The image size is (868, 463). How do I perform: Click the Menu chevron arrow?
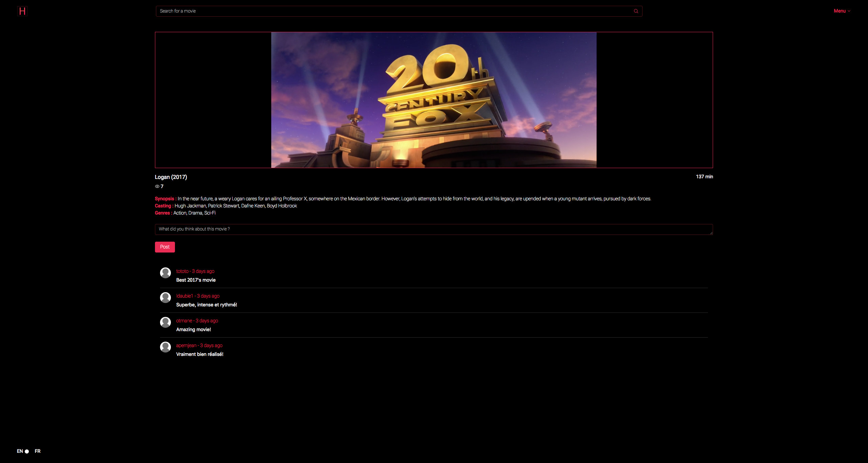pyautogui.click(x=849, y=11)
